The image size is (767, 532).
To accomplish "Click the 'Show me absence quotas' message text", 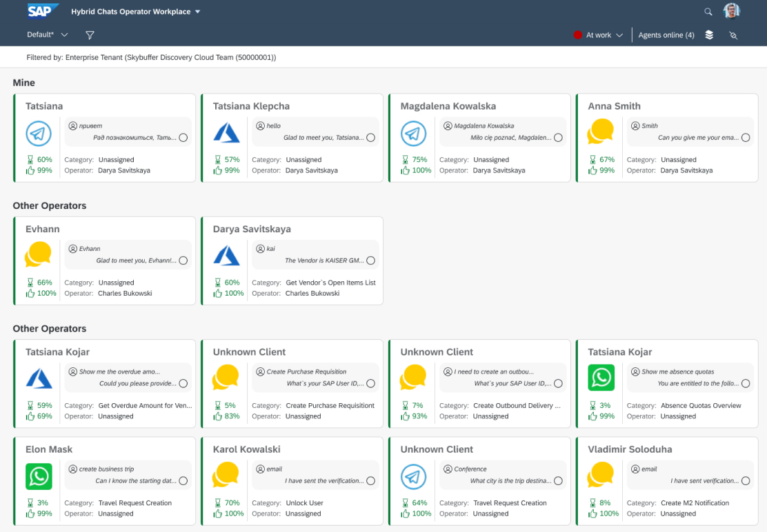I will (x=678, y=371).
